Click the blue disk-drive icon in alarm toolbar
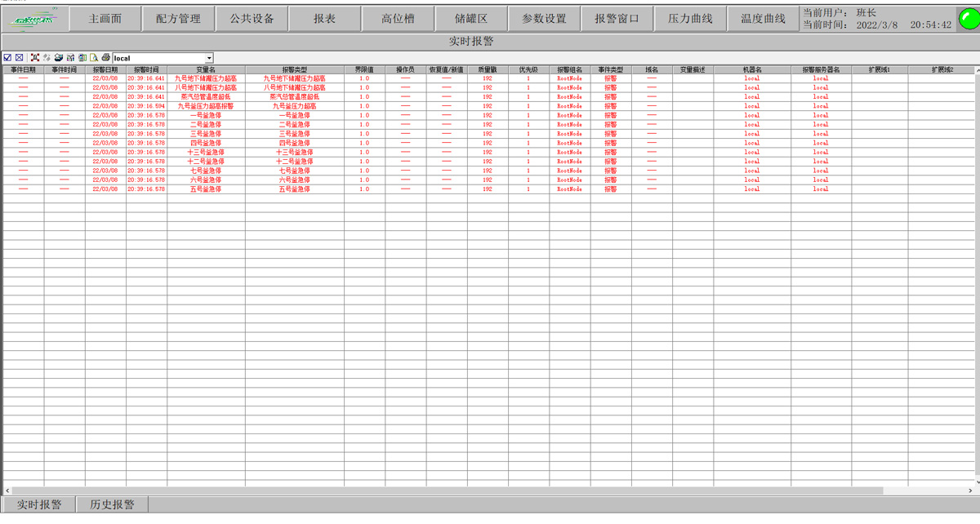Image resolution: width=980 pixels, height=524 pixels. coord(59,58)
